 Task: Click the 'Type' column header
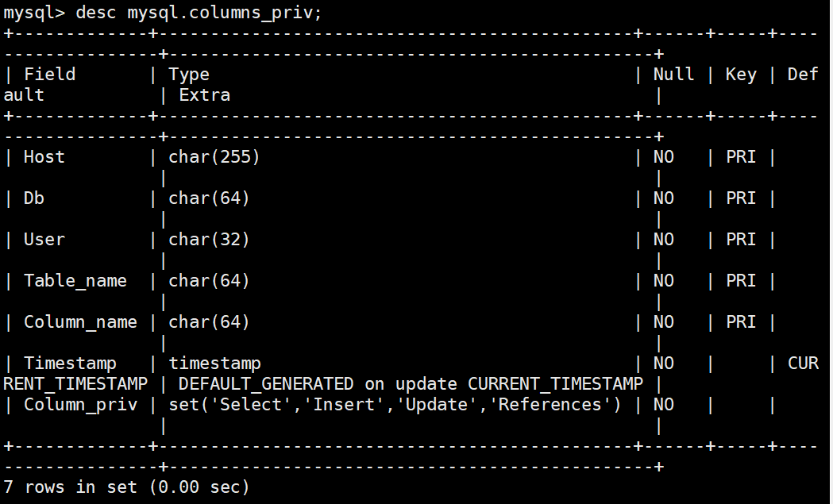click(188, 75)
